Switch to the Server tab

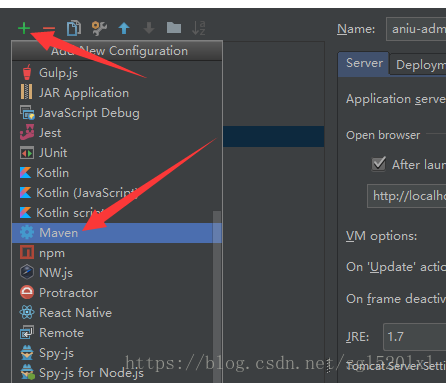click(364, 63)
